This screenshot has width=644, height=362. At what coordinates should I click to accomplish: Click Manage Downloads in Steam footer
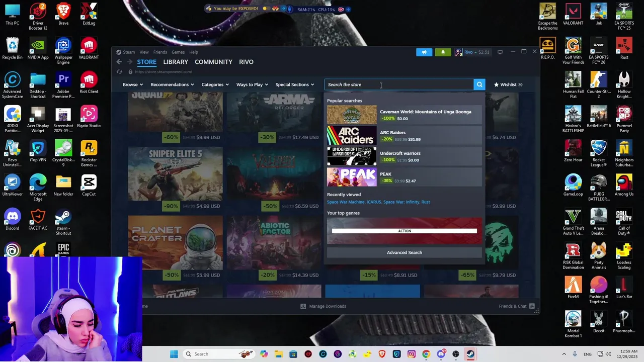pos(323,306)
